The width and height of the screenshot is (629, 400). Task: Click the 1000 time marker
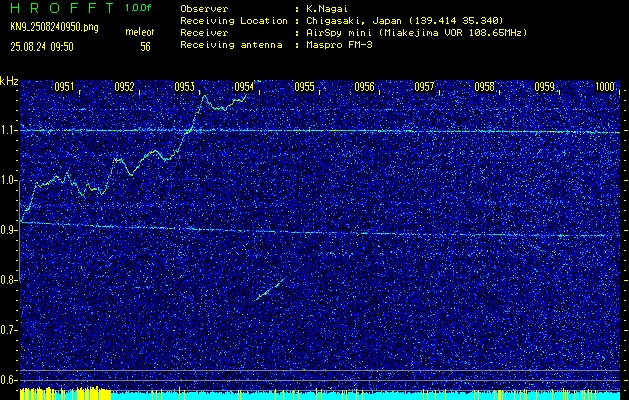tap(605, 87)
